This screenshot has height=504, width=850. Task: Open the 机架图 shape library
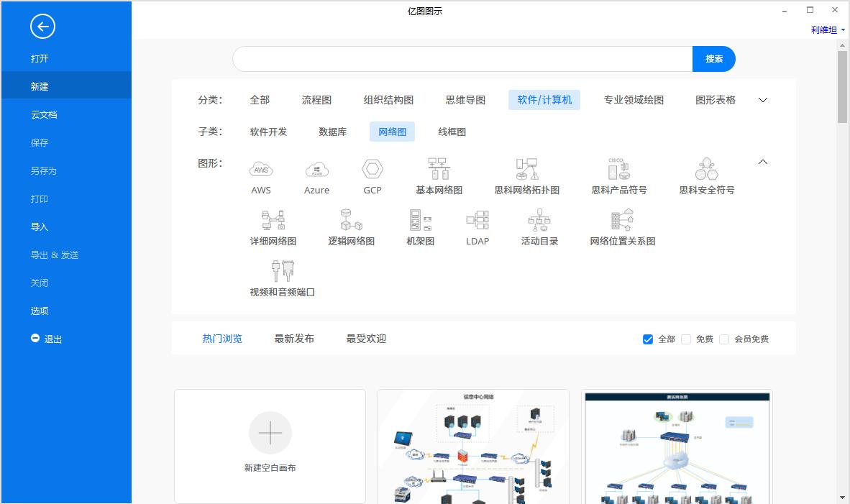click(419, 219)
